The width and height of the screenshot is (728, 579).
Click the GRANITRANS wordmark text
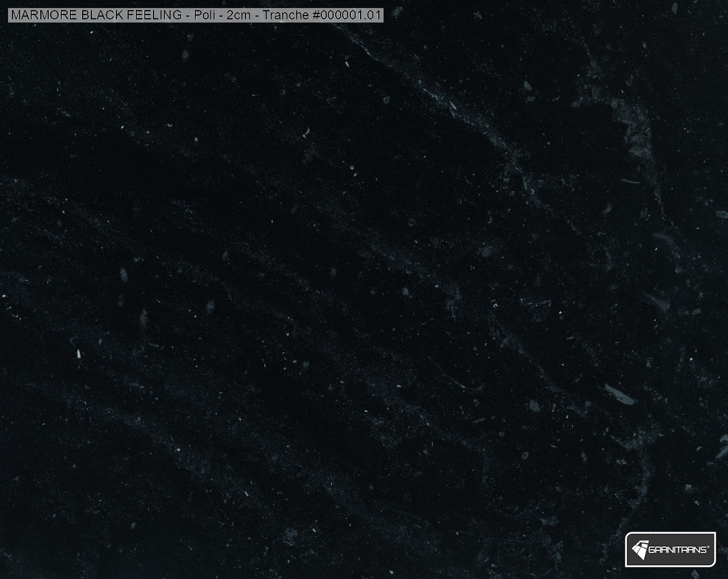[x=677, y=550]
